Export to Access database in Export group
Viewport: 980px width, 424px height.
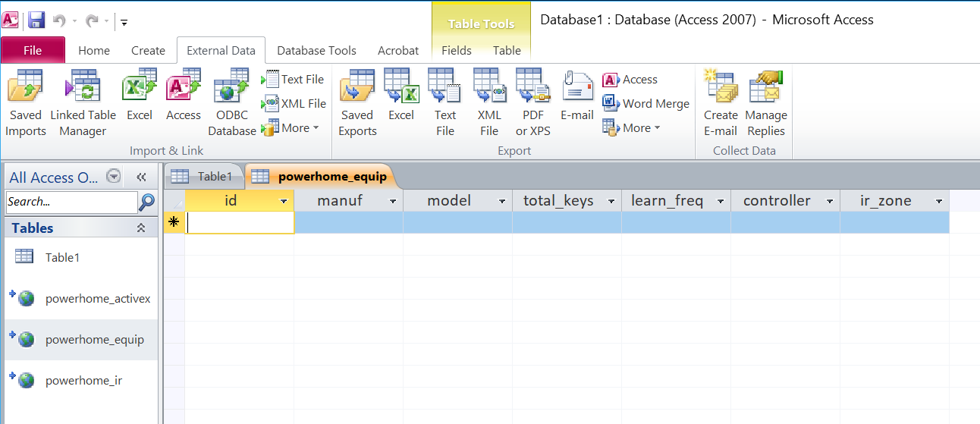click(630, 79)
